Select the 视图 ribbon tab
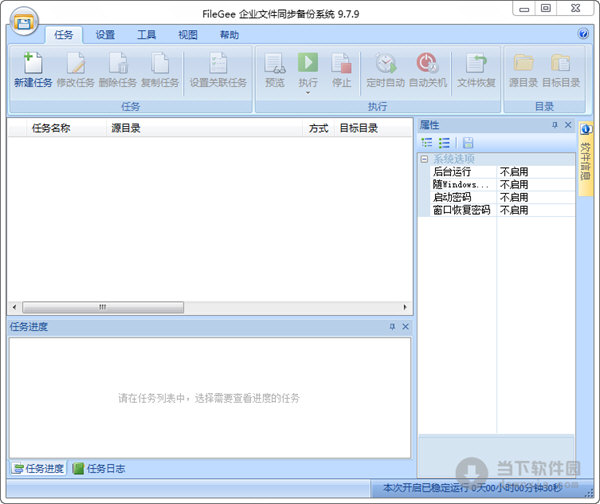 [x=188, y=35]
